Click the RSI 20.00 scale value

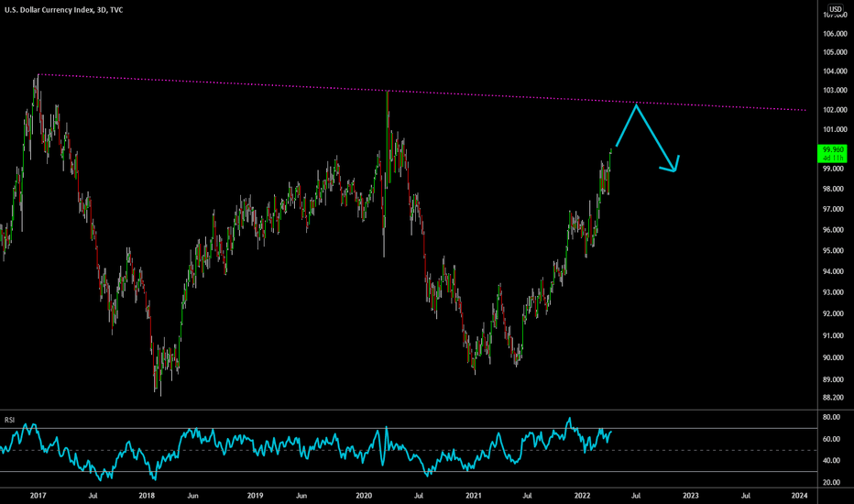(x=832, y=482)
